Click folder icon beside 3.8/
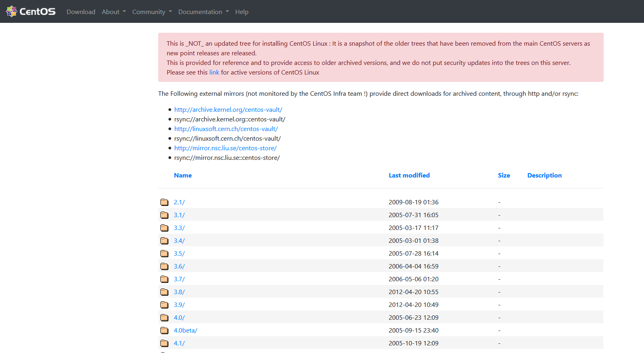The image size is (644, 353). pos(164,292)
